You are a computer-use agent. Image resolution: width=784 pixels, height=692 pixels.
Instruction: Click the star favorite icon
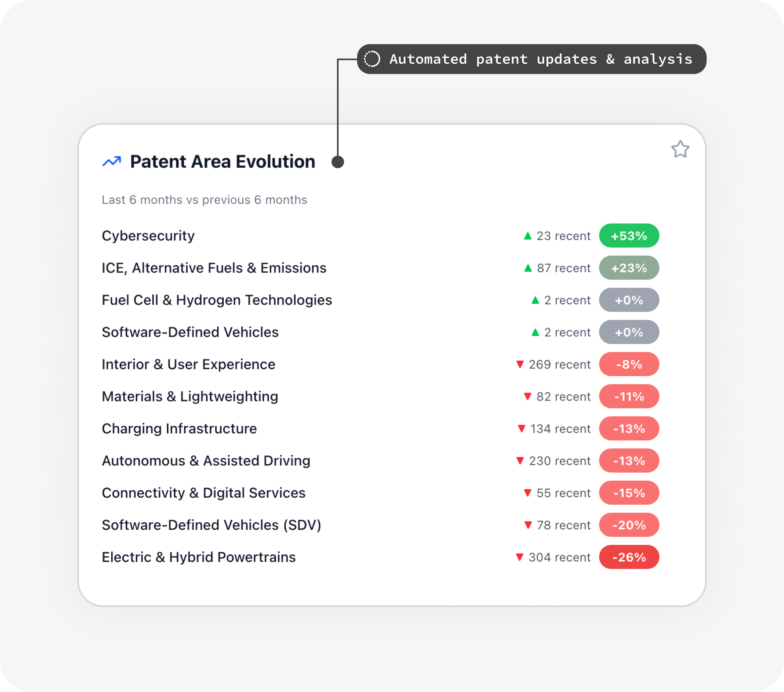680,149
